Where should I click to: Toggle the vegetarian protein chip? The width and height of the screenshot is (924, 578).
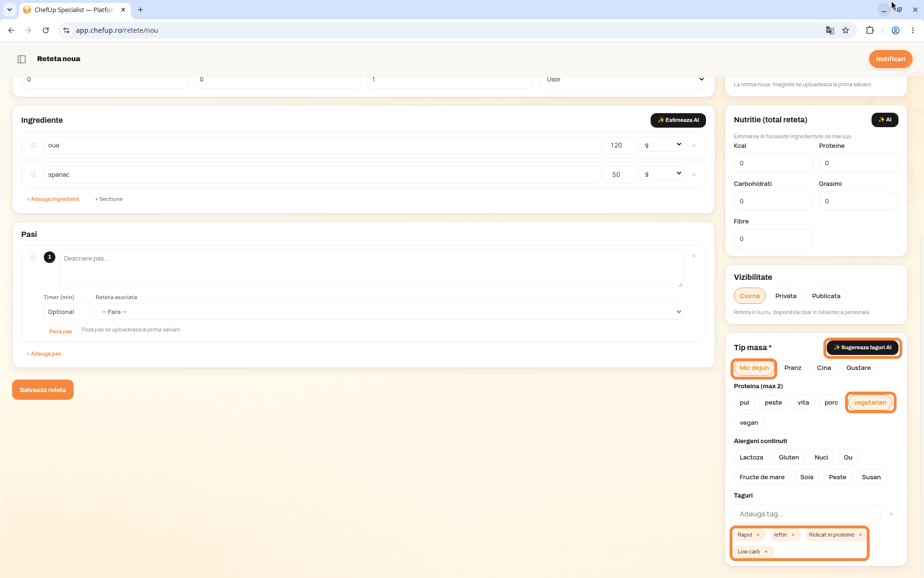click(870, 403)
